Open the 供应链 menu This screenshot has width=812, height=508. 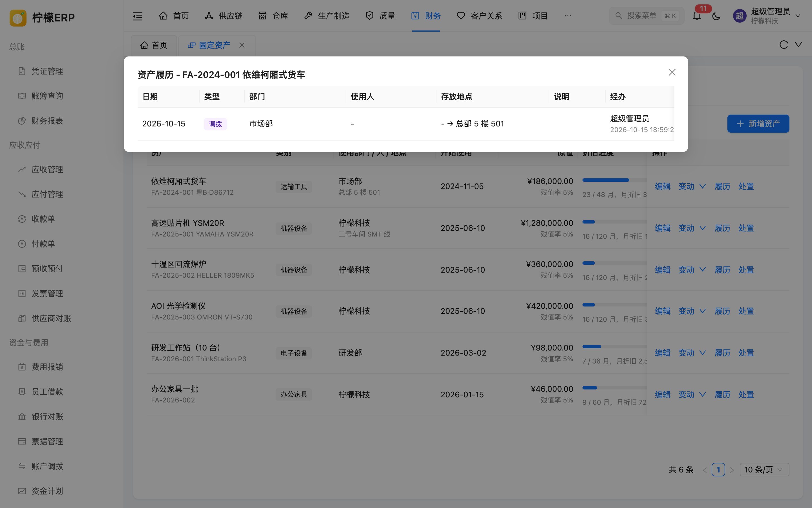(224, 16)
